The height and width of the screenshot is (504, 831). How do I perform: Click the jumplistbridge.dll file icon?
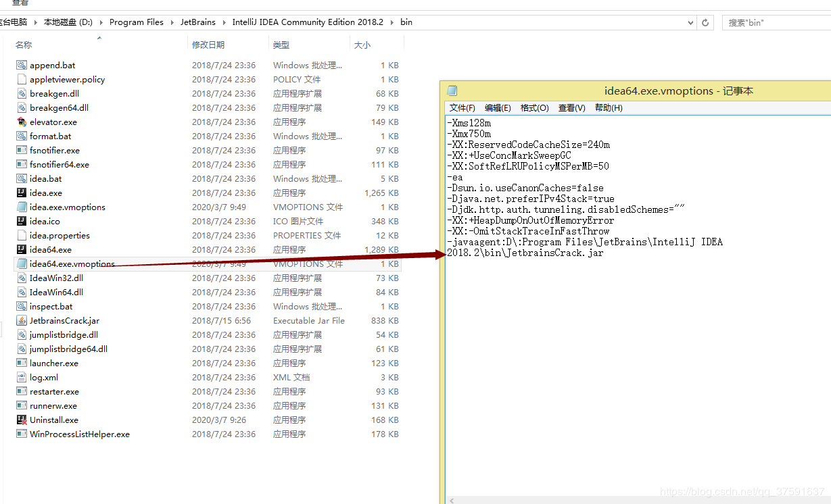(22, 335)
